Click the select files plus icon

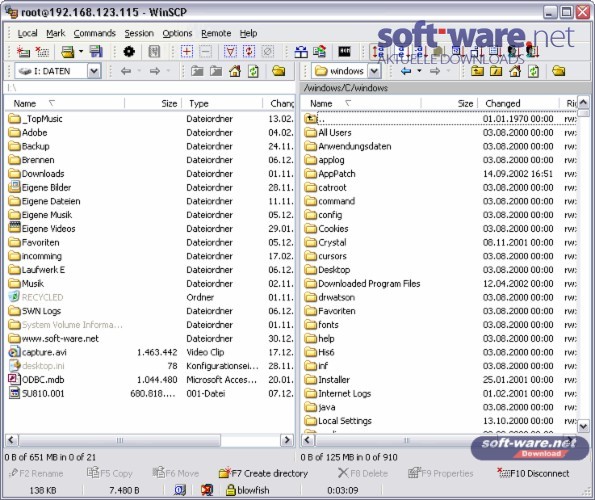tap(187, 51)
